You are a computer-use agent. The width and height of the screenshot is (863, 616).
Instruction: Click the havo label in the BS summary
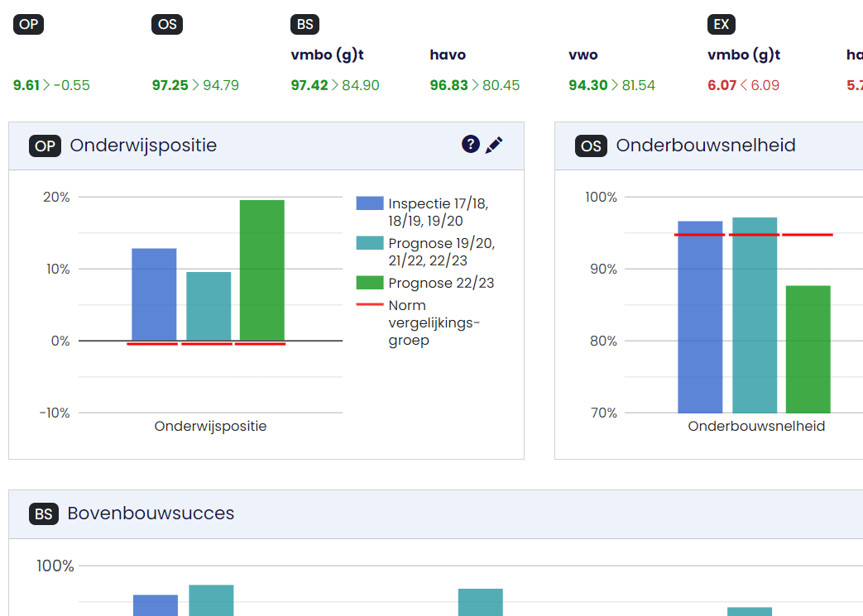448,55
